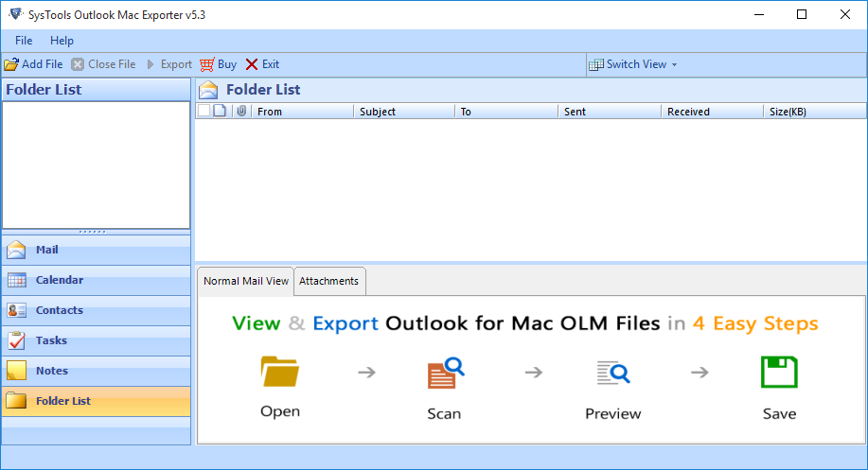Click the Open folder step icon

(280, 371)
